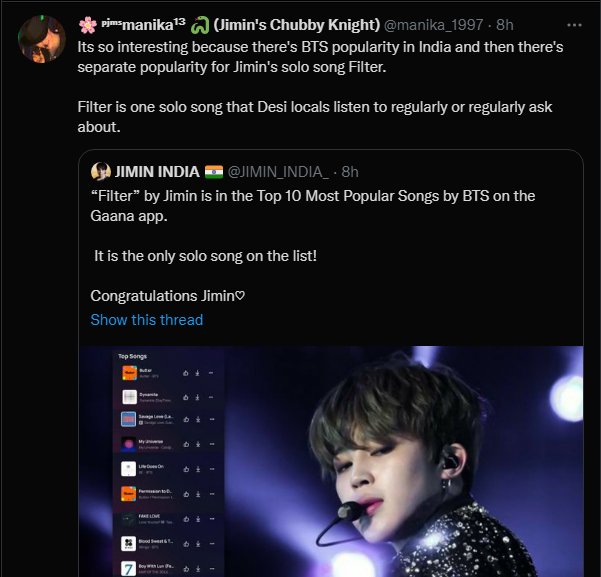The height and width of the screenshot is (577, 601).
Task: Open the @manika_1997 handle link
Action: tap(433, 25)
